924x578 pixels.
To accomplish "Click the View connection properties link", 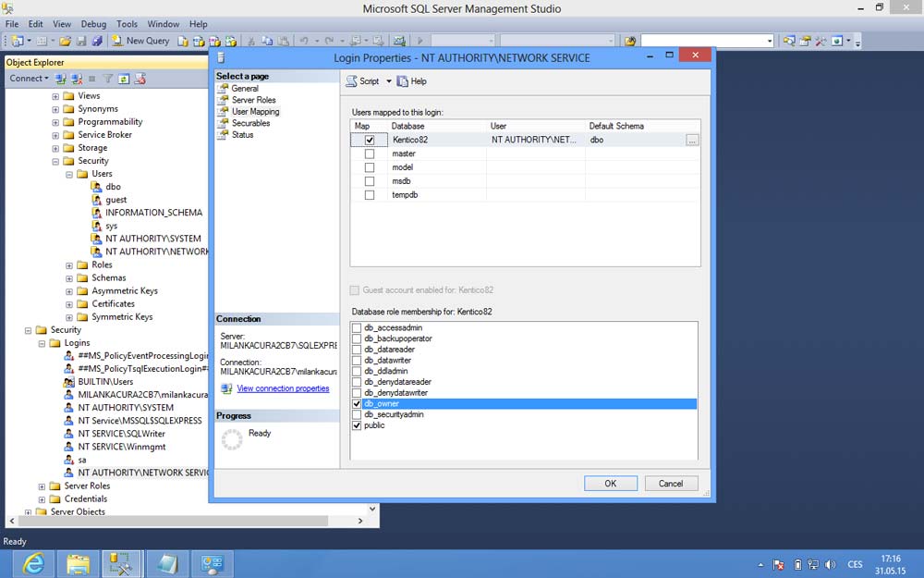I will [283, 388].
